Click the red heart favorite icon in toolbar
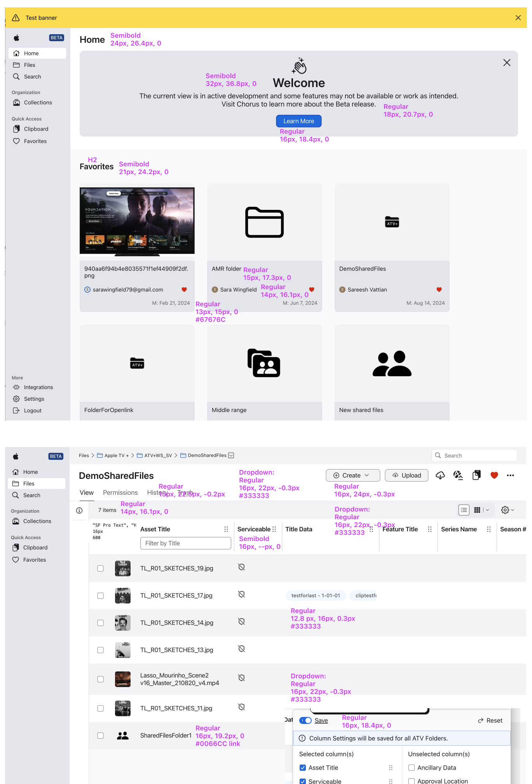Image resolution: width=532 pixels, height=784 pixels. [x=494, y=475]
